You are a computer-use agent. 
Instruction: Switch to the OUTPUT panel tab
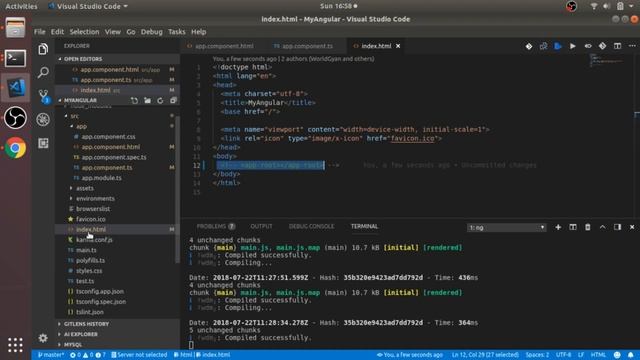click(261, 227)
